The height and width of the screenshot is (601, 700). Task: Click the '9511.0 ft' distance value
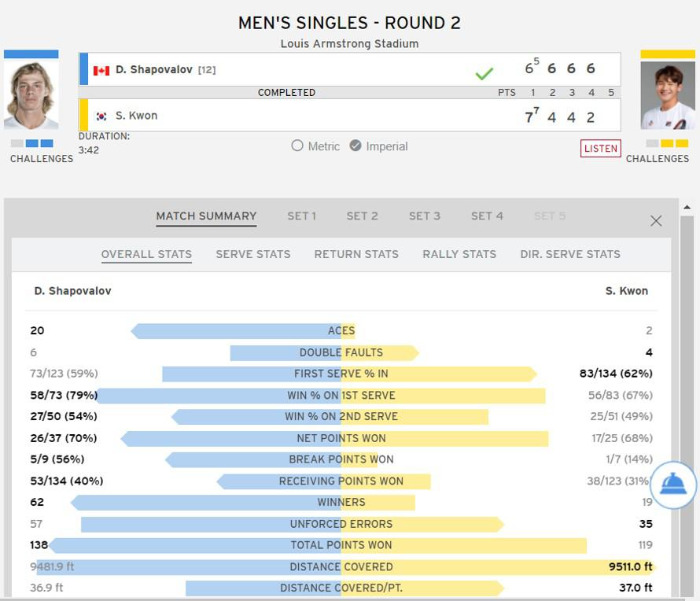tap(630, 567)
